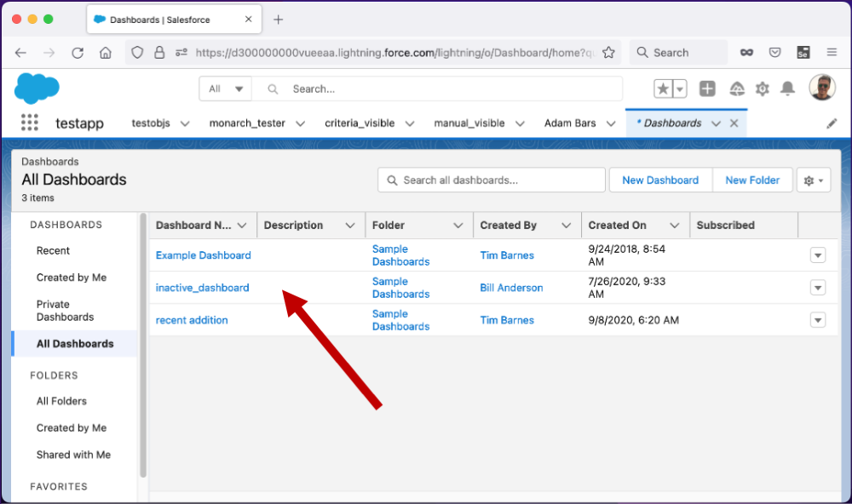This screenshot has height=504, width=852.
Task: Open the Created On column menu
Action: click(x=674, y=226)
